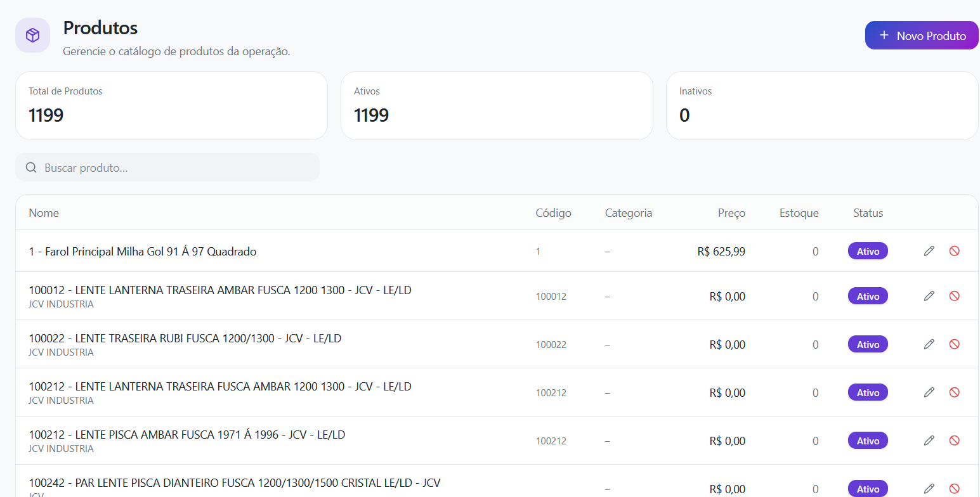Click category dash in Farol Principal row

tap(608, 252)
